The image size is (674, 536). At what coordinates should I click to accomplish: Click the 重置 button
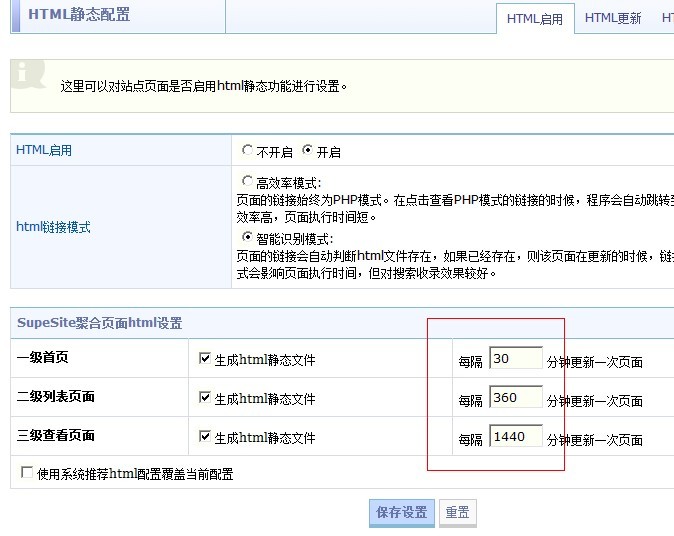click(457, 513)
